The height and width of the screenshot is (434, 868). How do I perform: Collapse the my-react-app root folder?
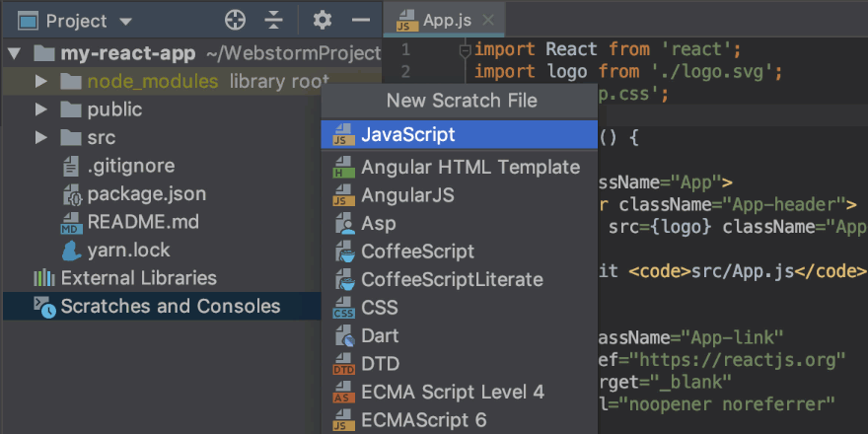[x=14, y=53]
